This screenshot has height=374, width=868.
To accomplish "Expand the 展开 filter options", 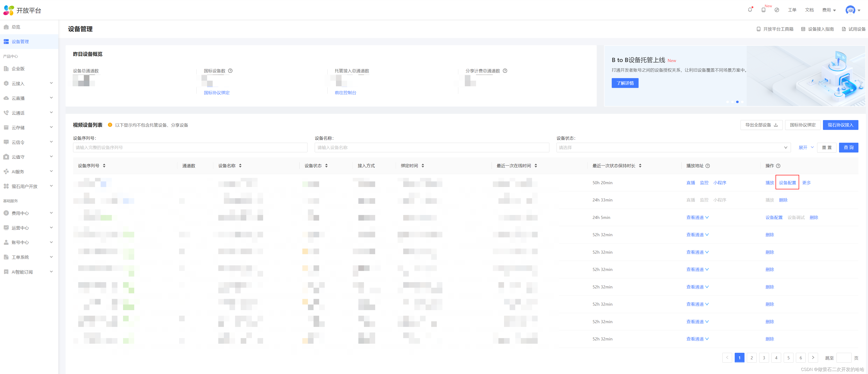I will click(x=806, y=147).
